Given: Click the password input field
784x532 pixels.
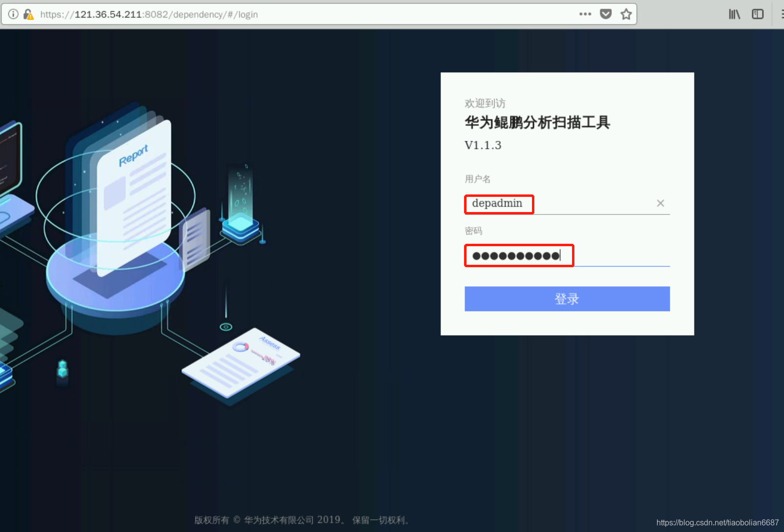Looking at the screenshot, I should (x=567, y=255).
